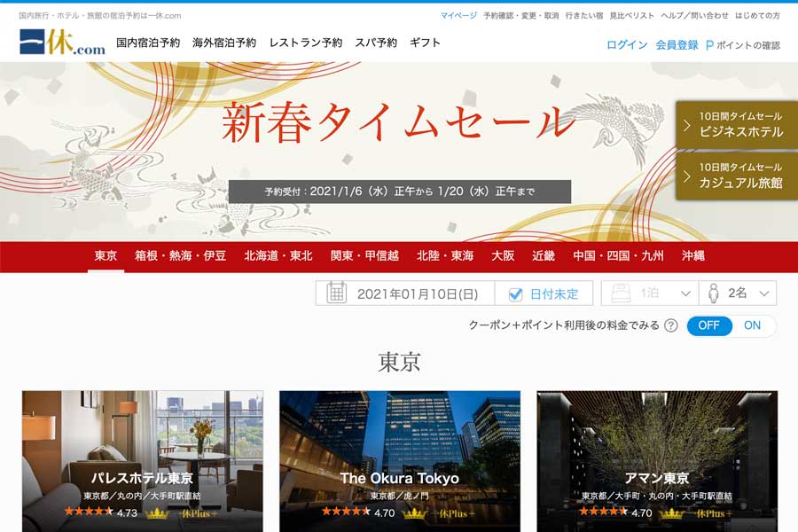This screenshot has height=532, width=798.
Task: Click the アマン東京 hotel name
Action: pyautogui.click(x=657, y=478)
